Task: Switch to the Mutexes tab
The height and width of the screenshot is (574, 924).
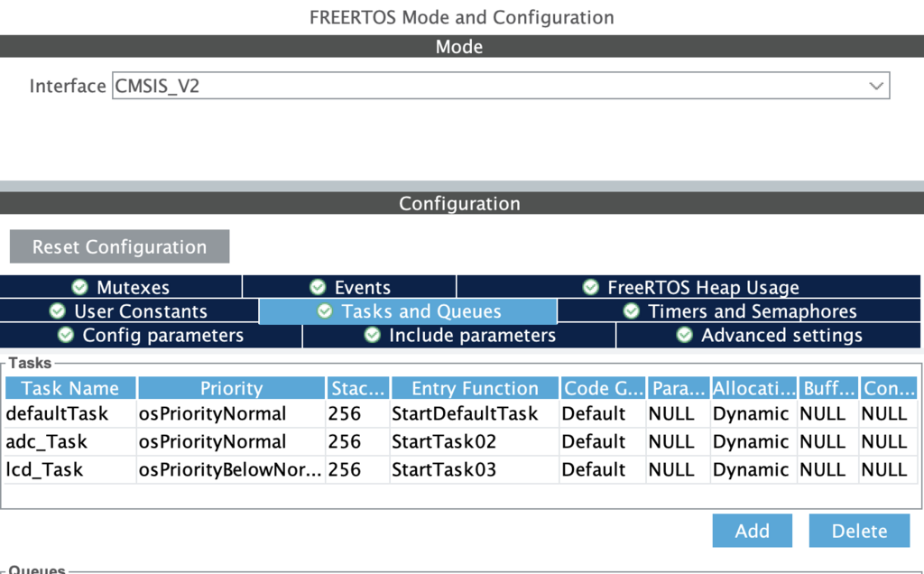Action: click(121, 288)
